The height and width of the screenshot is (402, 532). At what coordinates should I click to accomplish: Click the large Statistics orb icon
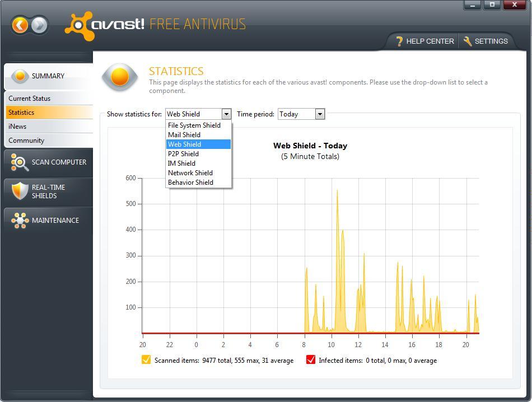(120, 77)
